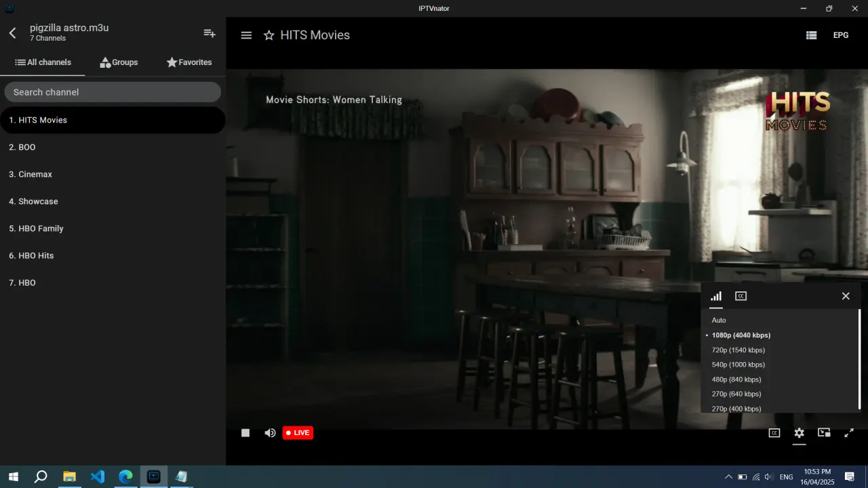
Task: Star HITS Movies as a favorite
Action: (269, 35)
